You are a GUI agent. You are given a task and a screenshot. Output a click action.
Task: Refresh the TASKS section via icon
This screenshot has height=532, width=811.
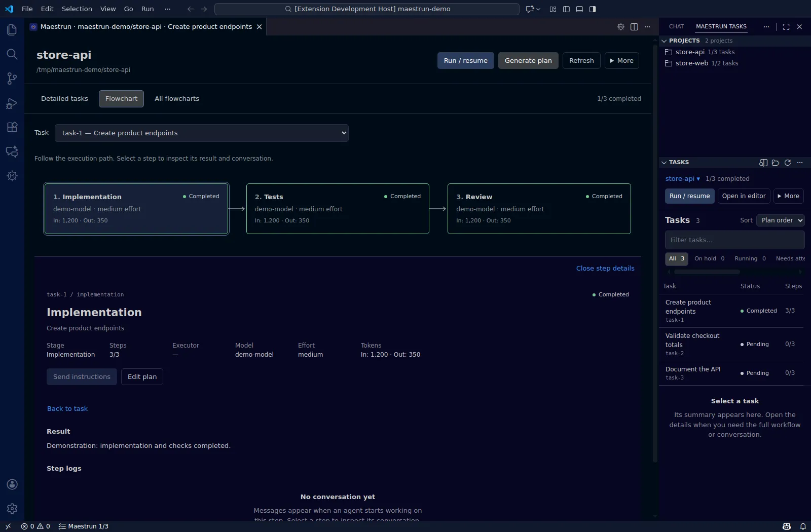[788, 163]
